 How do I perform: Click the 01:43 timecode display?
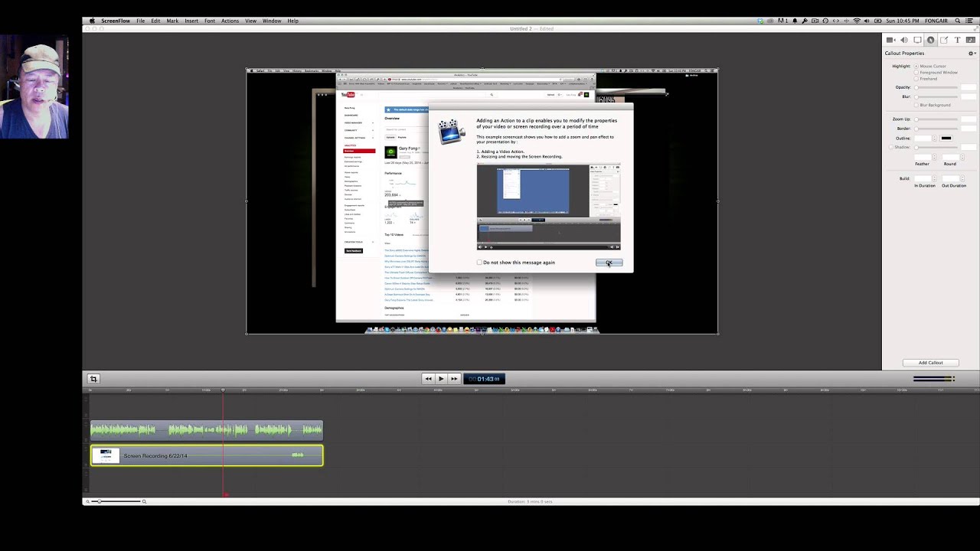click(x=484, y=379)
